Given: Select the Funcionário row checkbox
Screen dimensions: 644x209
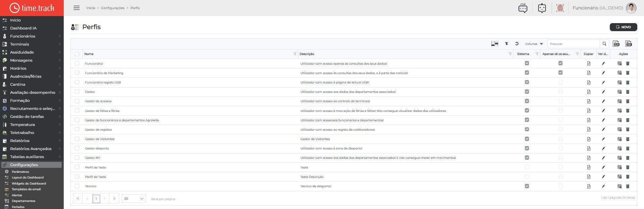Looking at the screenshot, I should (x=77, y=63).
